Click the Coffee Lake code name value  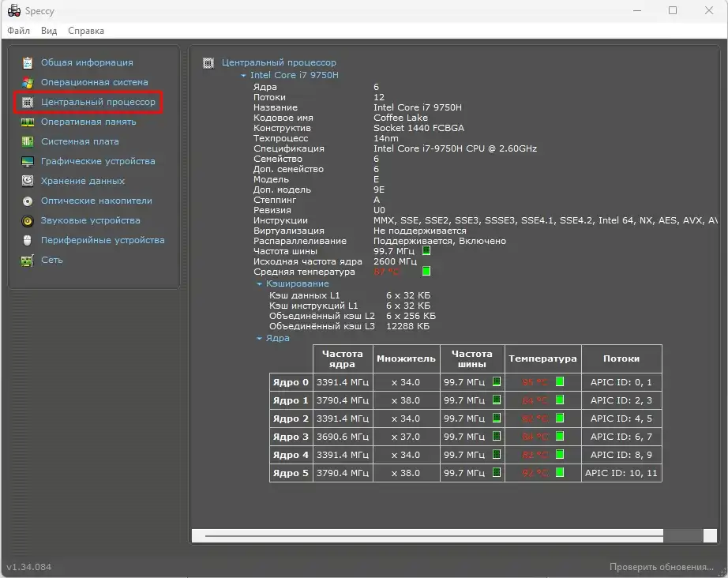point(400,118)
